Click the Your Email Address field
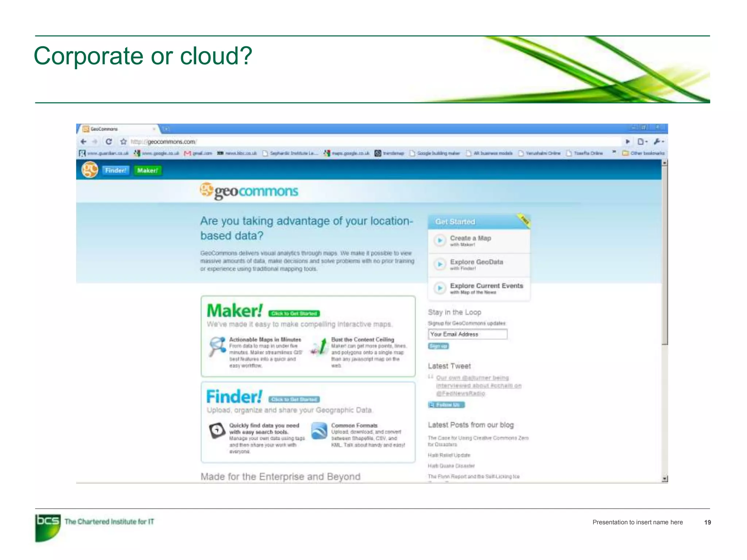The width and height of the screenshot is (747, 560). [x=467, y=334]
